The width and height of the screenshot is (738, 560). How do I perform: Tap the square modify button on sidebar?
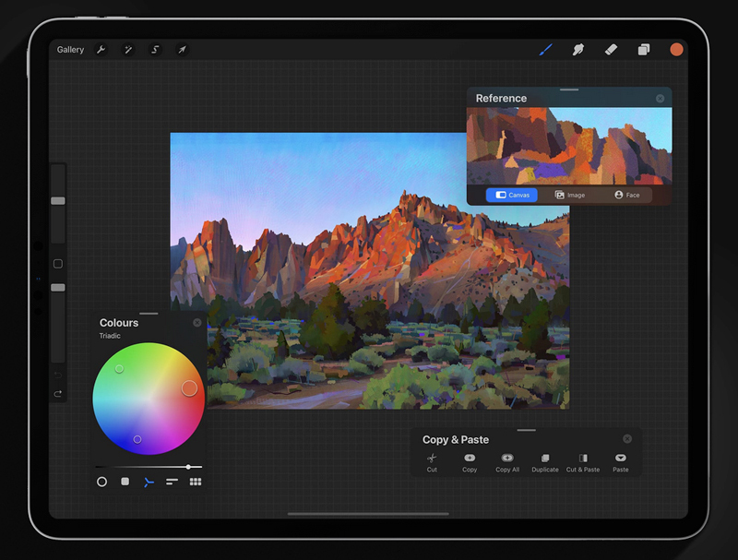pyautogui.click(x=58, y=264)
